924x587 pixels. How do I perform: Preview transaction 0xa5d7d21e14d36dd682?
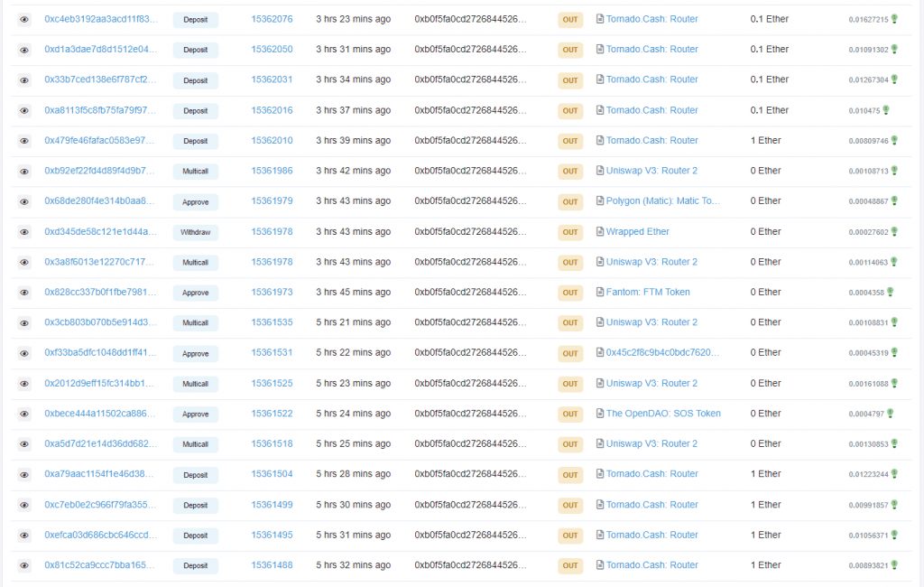tap(24, 444)
